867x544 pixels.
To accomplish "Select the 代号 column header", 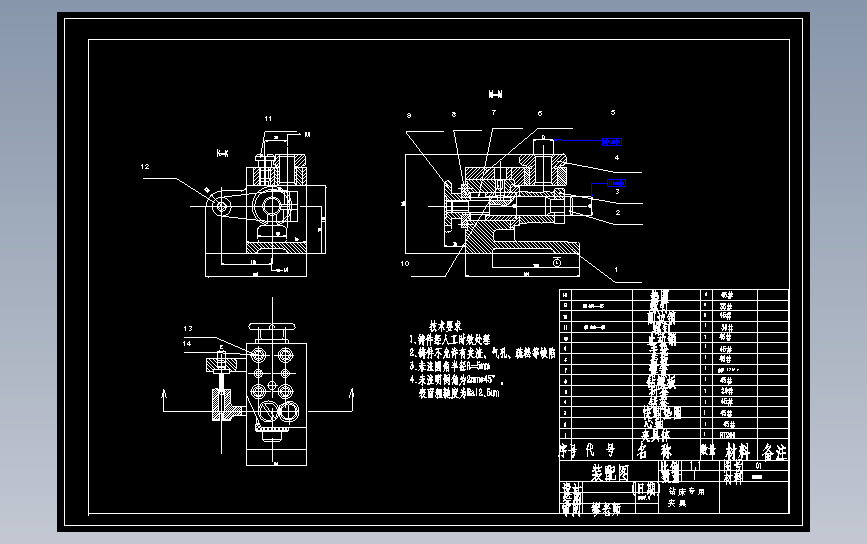I will 600,451.
